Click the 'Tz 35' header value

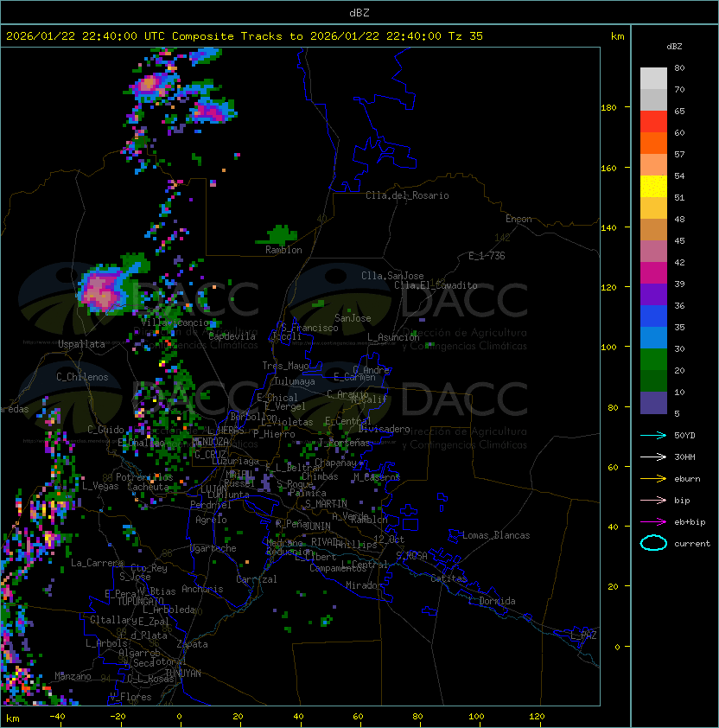pyautogui.click(x=466, y=36)
